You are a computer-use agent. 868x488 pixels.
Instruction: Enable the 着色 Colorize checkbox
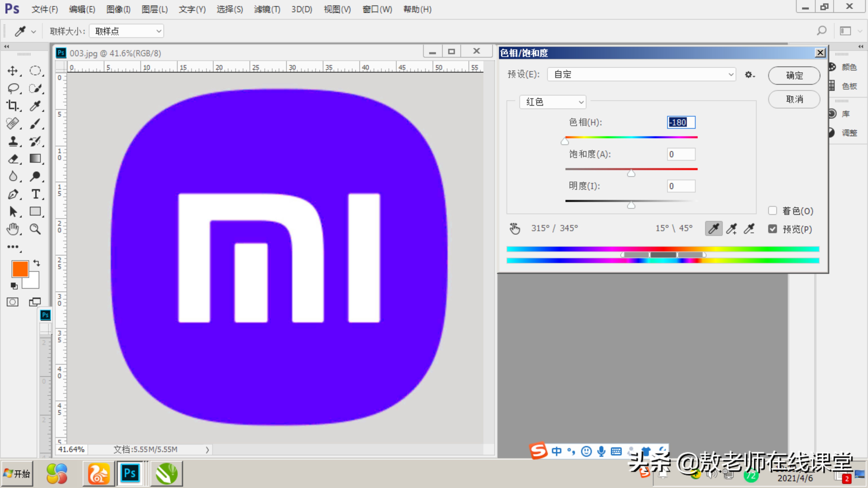[x=772, y=211]
